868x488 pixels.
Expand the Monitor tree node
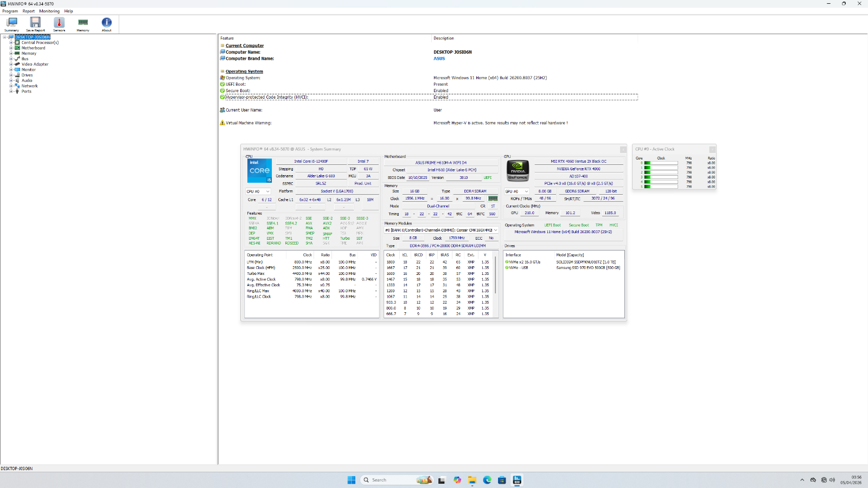pos(11,69)
